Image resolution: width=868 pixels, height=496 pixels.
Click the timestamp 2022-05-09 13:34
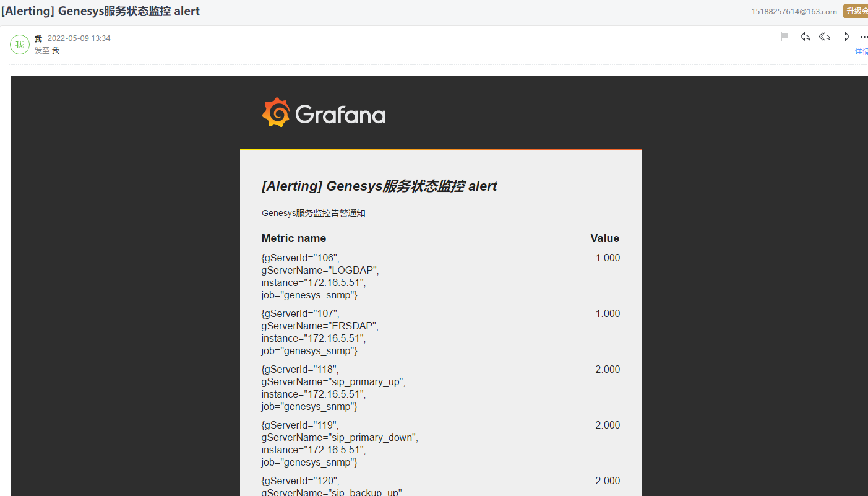tap(79, 38)
